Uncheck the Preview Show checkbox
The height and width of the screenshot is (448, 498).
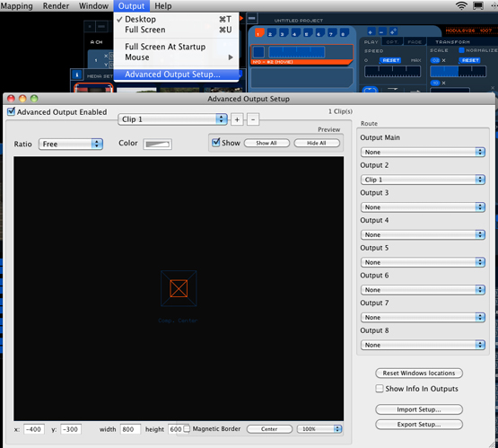coord(216,143)
